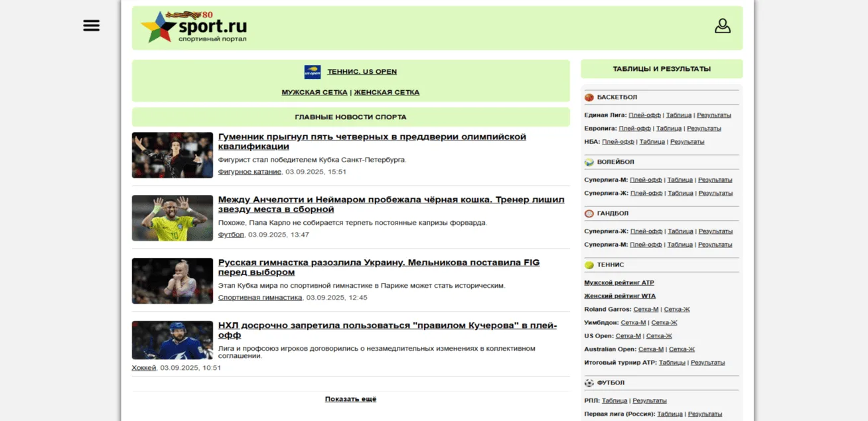Image resolution: width=868 pixels, height=421 pixels.
Task: Open US Open Сетка-Ж link in sidebar
Action: (x=659, y=336)
